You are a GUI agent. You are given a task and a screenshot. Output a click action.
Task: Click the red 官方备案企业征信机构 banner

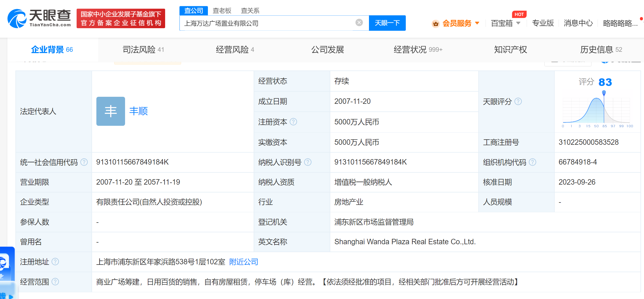click(x=121, y=18)
